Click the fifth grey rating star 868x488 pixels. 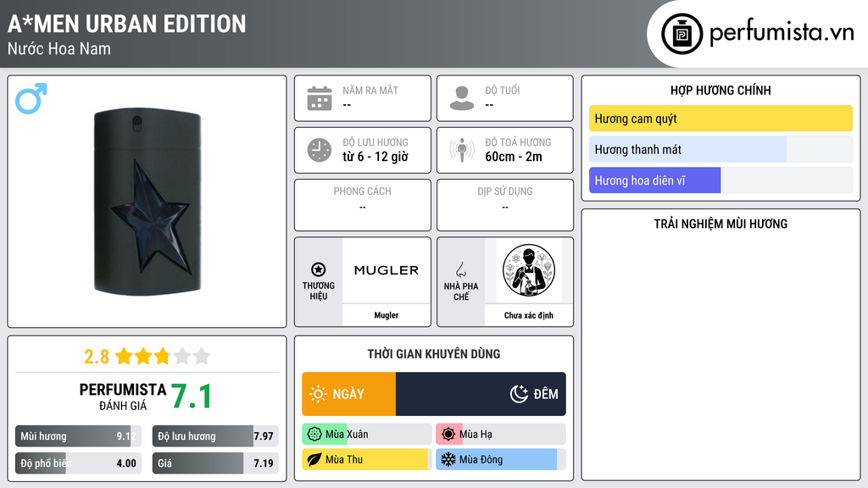click(x=202, y=356)
